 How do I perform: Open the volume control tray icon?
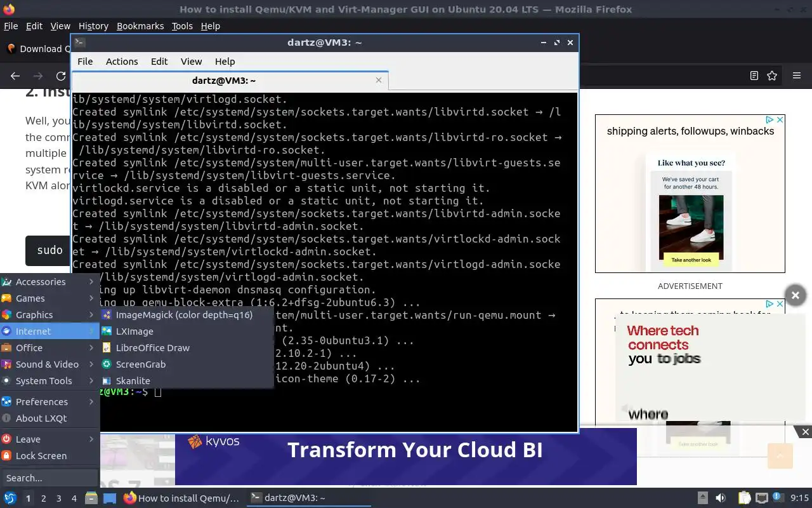click(721, 498)
